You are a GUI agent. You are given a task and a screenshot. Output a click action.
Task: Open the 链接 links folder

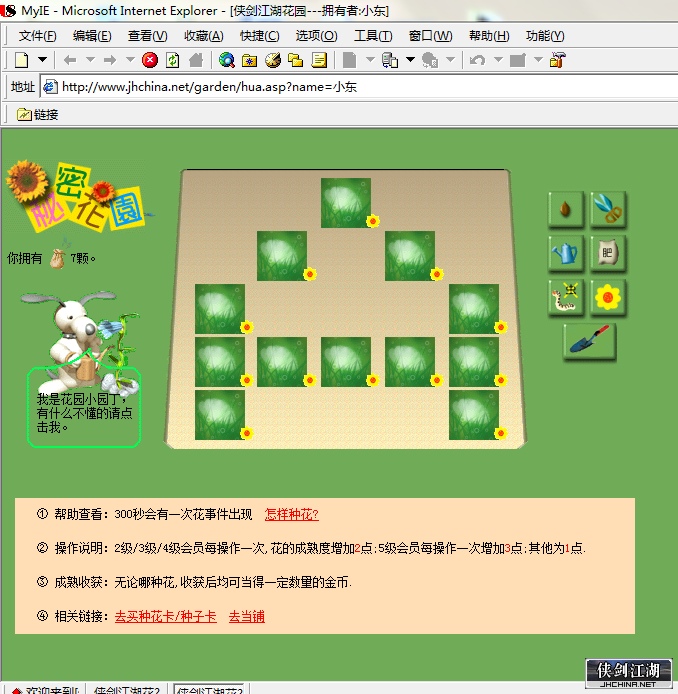[38, 115]
